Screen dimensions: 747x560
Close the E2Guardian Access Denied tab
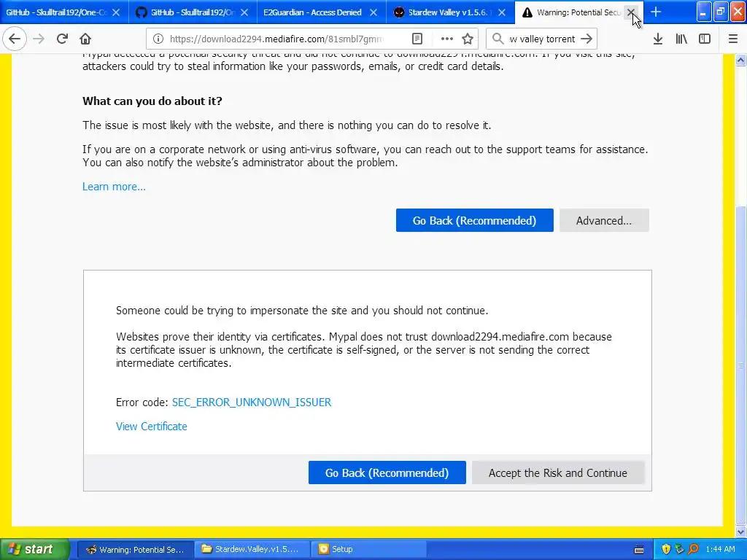(373, 12)
